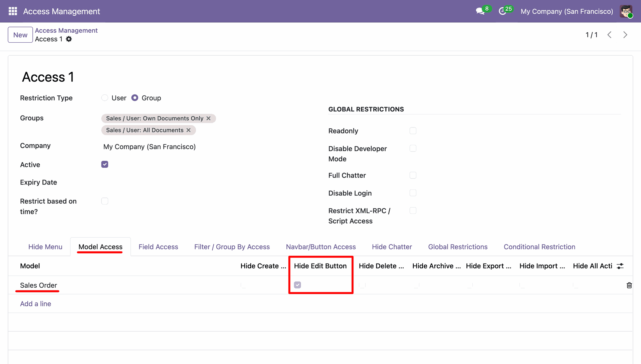Image resolution: width=641 pixels, height=364 pixels.
Task: Remove the Sales / User: Own Documents Only tag
Action: pos(209,118)
